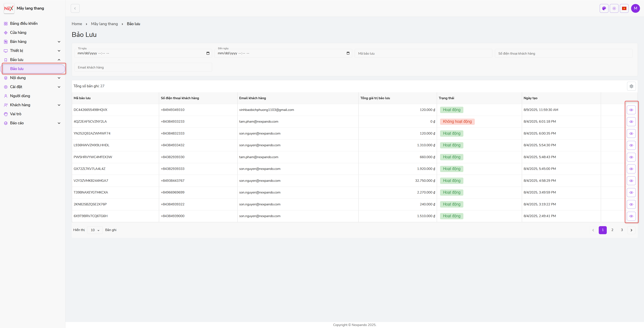Select Người dùng in the sidebar
The height and width of the screenshot is (328, 644).
(x=20, y=96)
